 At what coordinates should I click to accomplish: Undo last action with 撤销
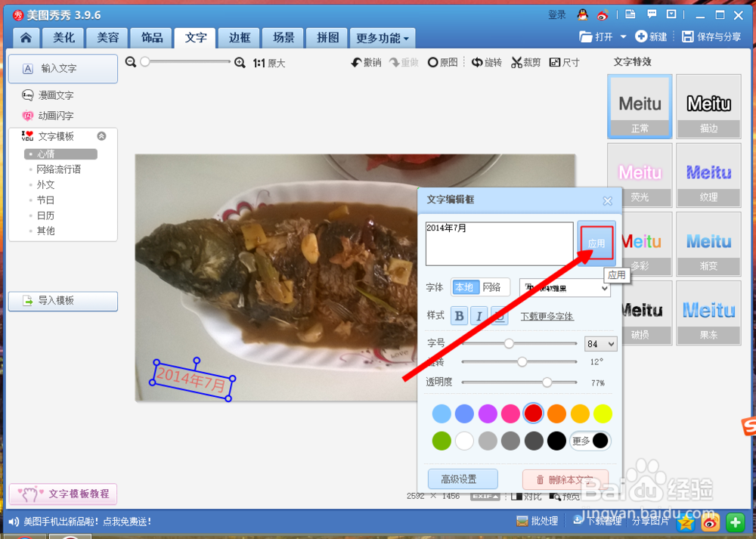(367, 62)
